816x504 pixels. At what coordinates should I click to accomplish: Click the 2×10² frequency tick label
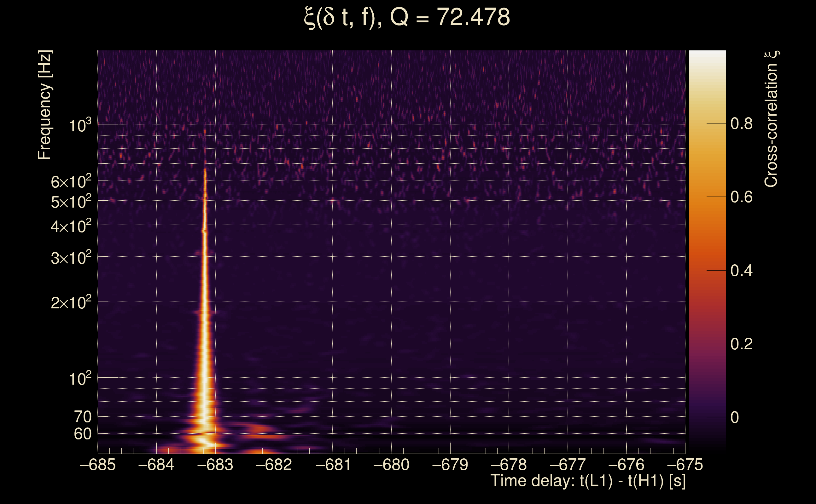point(71,303)
